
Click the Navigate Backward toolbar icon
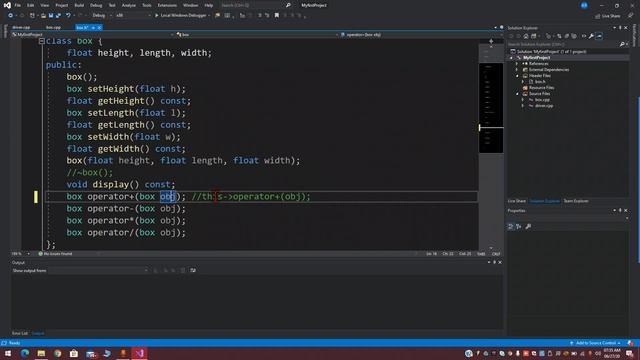10,16
